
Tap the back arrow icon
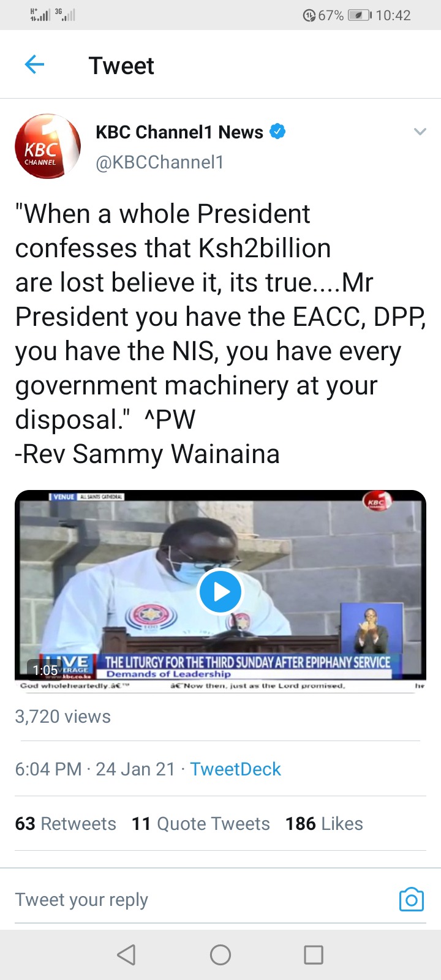[x=34, y=64]
